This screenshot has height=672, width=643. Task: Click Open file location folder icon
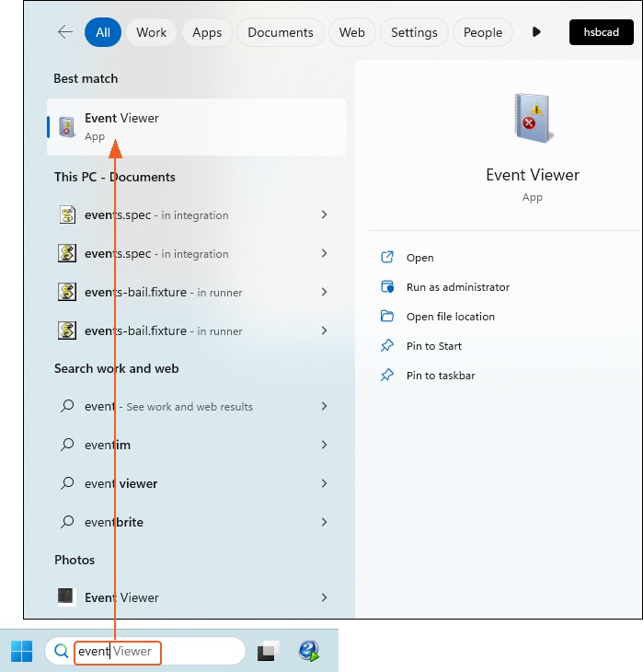point(387,317)
